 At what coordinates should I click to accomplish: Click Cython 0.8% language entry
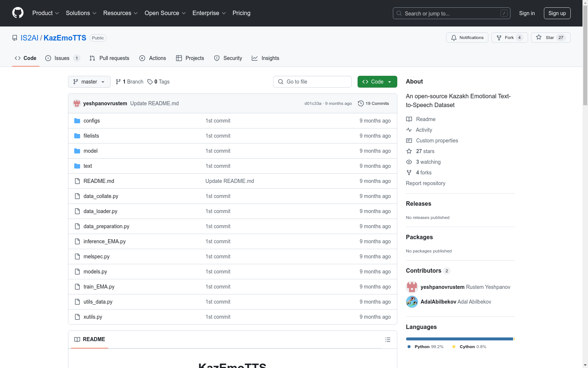pos(469,347)
